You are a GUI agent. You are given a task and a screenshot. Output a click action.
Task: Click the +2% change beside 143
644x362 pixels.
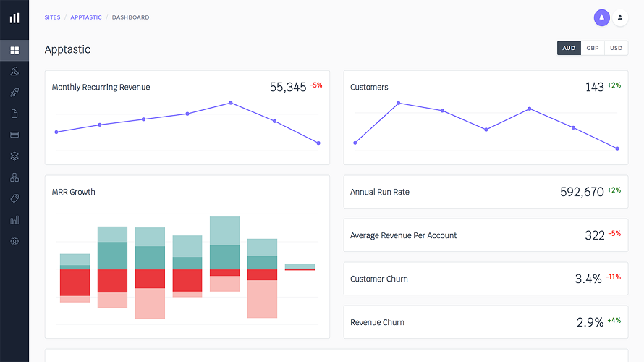coord(614,85)
